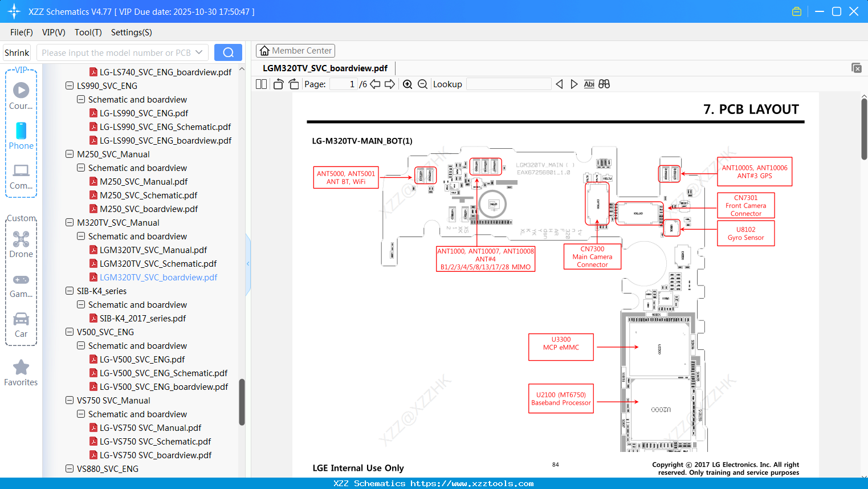
Task: Open the Drone category
Action: [21, 244]
